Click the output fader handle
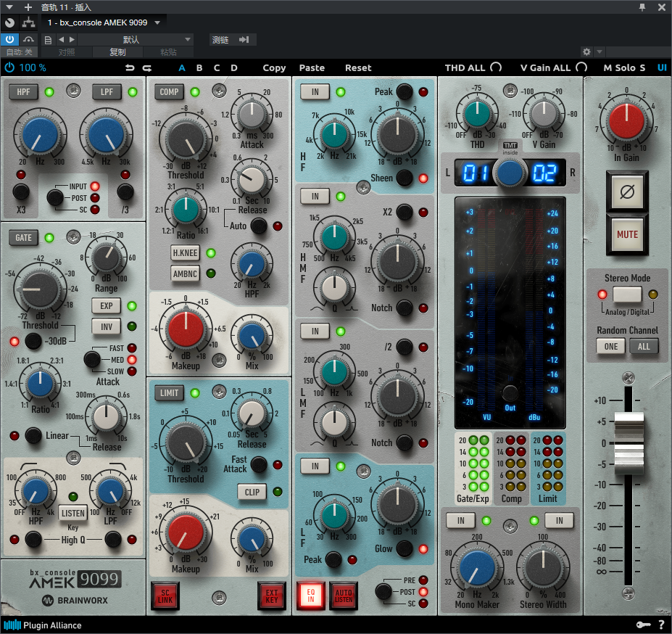This screenshot has width=672, height=634. [x=629, y=443]
